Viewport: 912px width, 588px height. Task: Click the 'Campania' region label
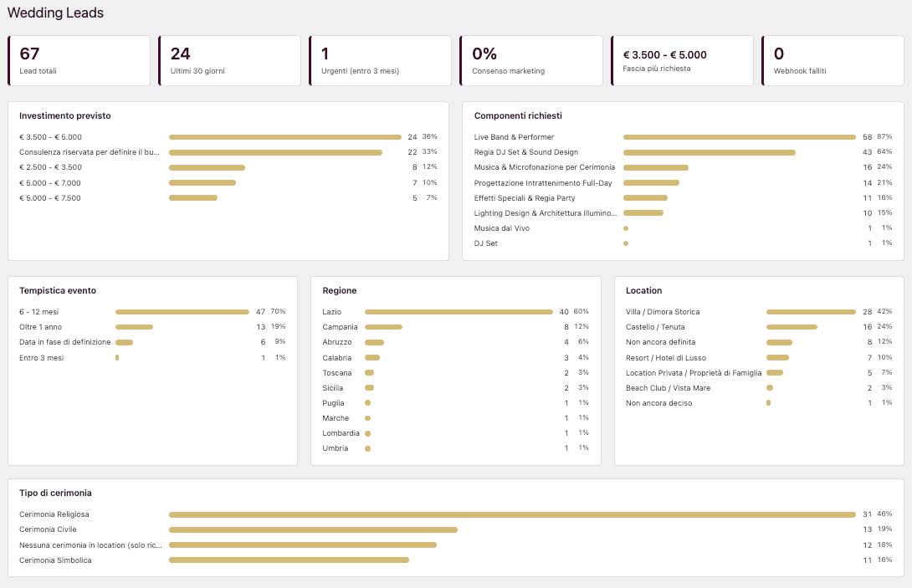pyautogui.click(x=341, y=327)
